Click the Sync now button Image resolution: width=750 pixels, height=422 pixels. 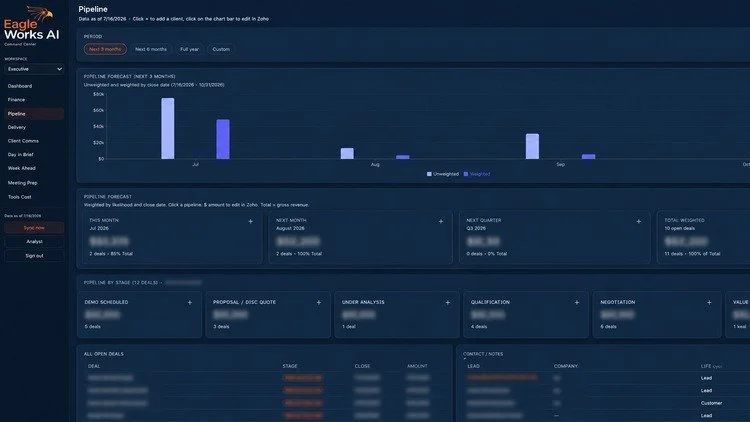tap(34, 228)
